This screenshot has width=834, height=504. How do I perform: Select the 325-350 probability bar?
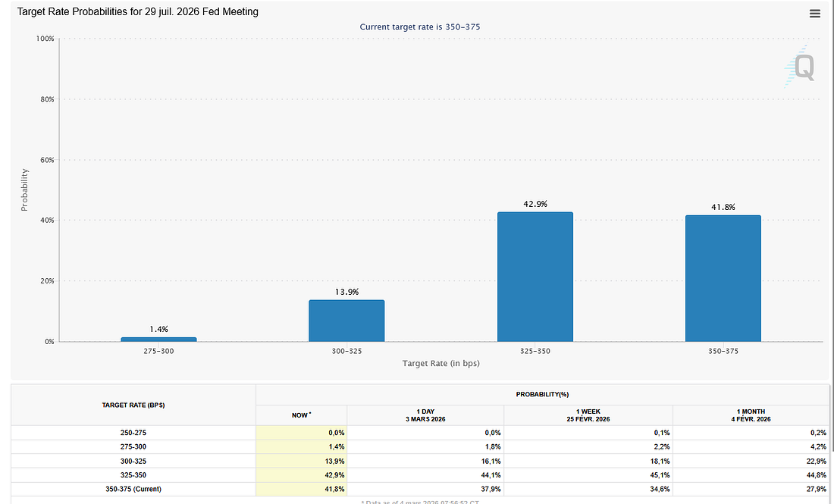[535, 277]
